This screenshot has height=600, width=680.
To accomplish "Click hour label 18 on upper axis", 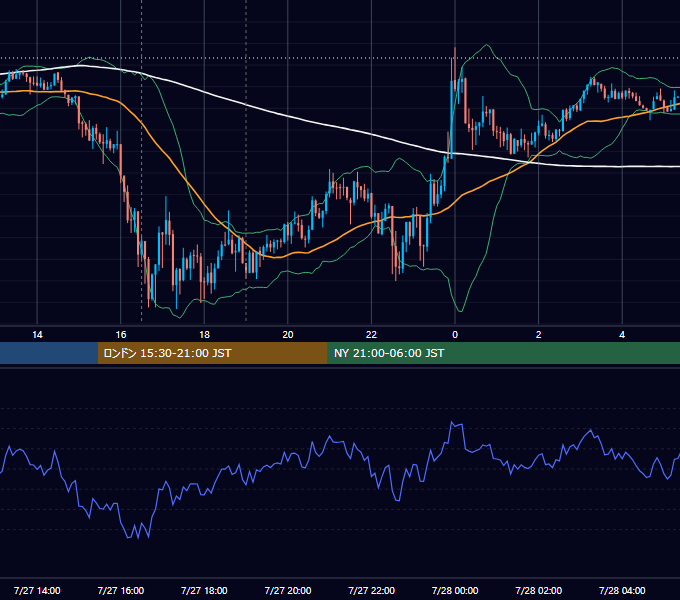I will [204, 335].
